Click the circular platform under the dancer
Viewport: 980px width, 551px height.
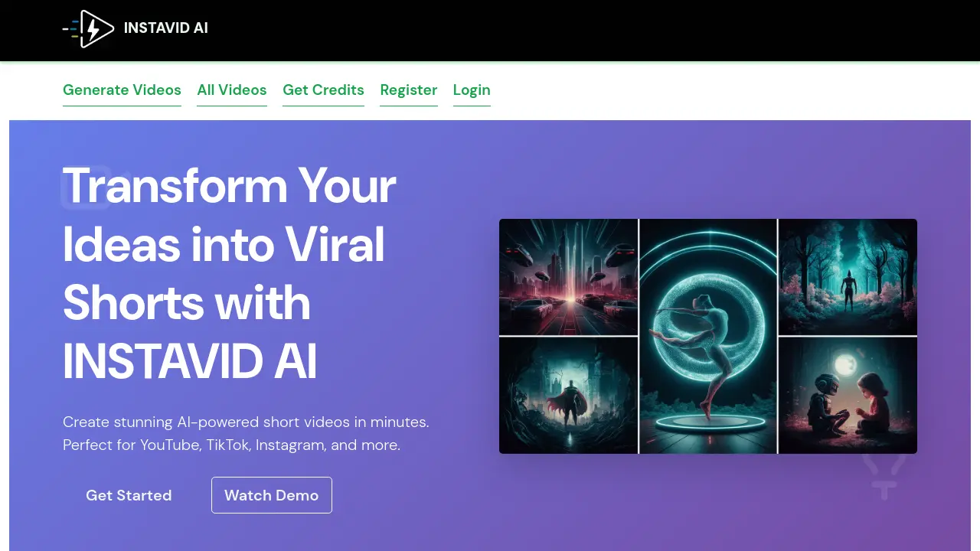point(706,422)
